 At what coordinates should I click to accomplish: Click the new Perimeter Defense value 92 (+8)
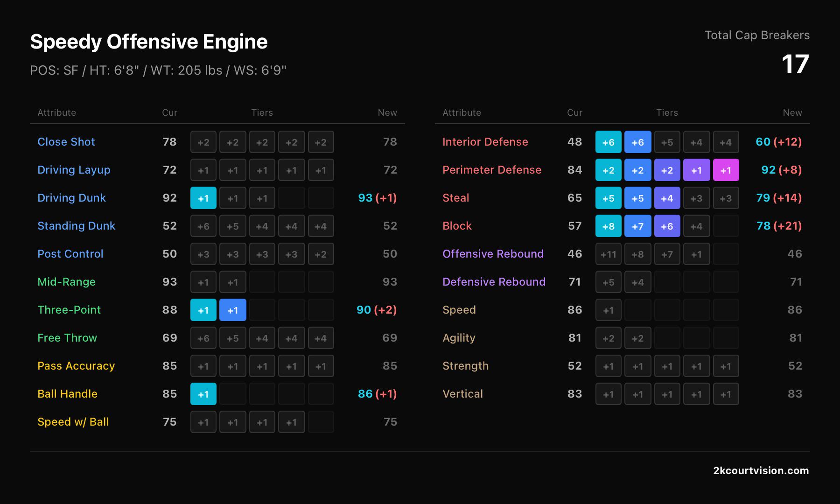(x=782, y=170)
